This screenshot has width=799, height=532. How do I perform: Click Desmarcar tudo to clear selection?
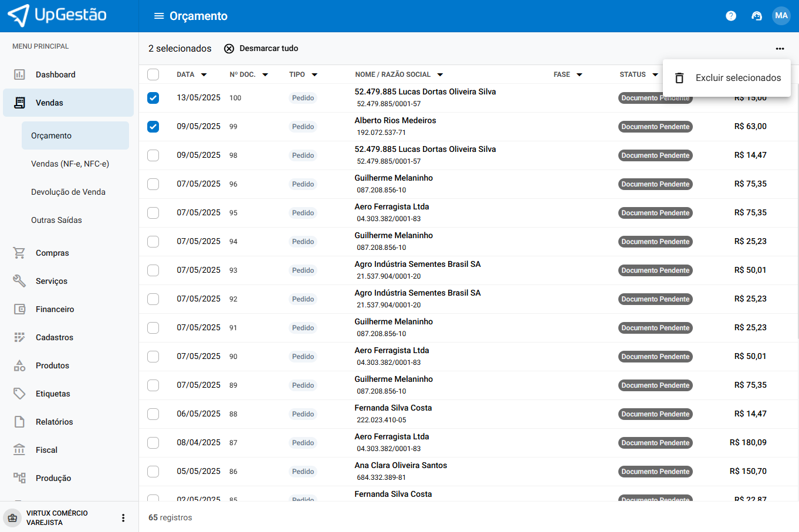[x=261, y=49]
